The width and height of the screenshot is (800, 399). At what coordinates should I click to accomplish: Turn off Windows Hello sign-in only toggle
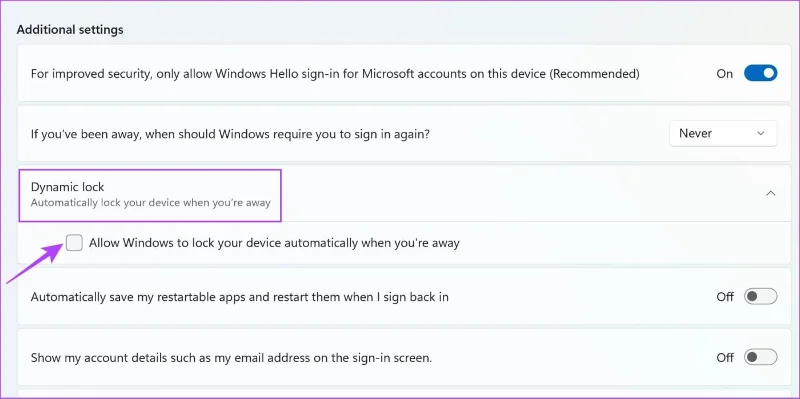[x=760, y=73]
